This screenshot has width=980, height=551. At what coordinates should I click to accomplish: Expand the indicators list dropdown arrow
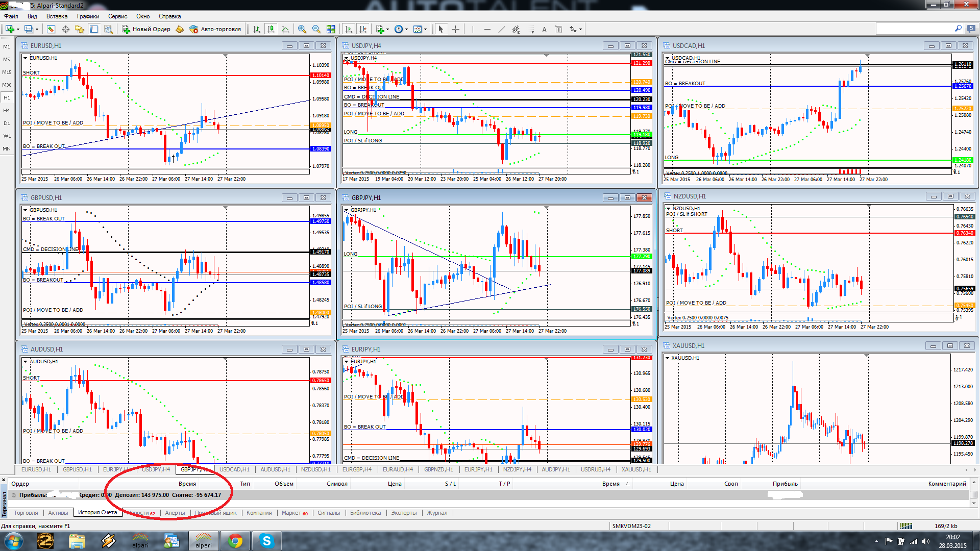(388, 29)
